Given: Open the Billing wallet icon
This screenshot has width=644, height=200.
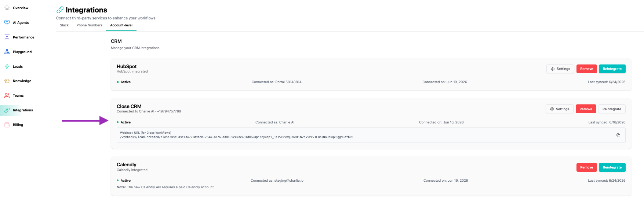Looking at the screenshot, I should (7, 125).
